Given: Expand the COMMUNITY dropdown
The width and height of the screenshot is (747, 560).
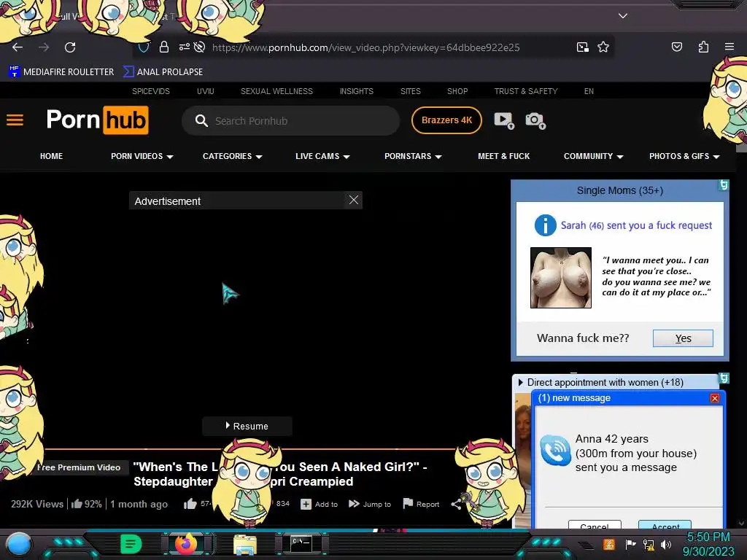Looking at the screenshot, I should tap(593, 156).
